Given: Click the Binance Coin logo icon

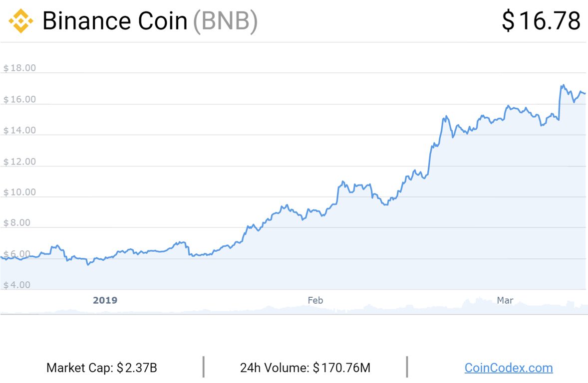Looking at the screenshot, I should [x=20, y=21].
